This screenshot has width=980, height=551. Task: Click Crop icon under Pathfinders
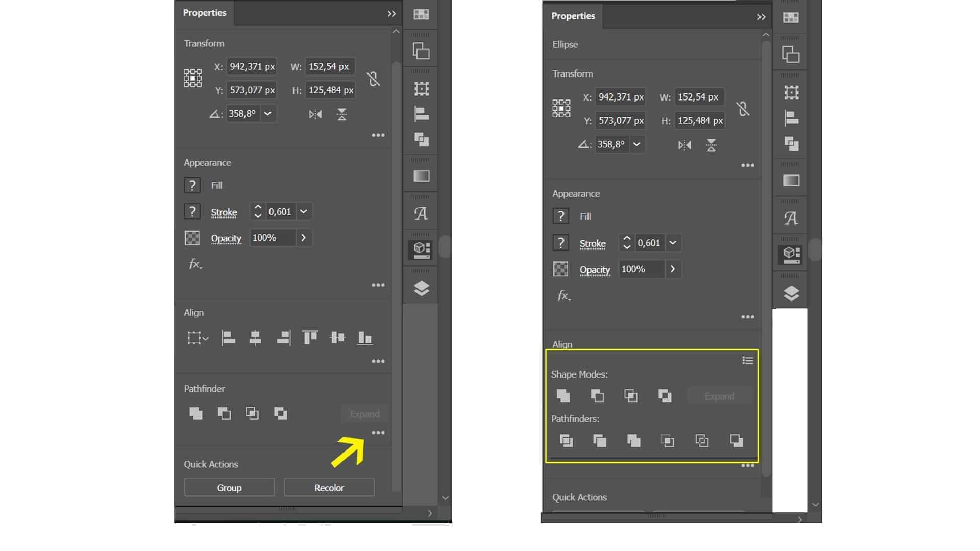click(x=668, y=440)
